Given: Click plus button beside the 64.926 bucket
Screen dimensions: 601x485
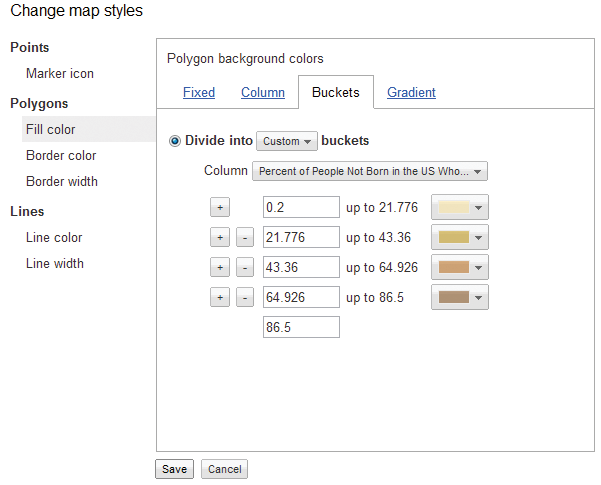Looking at the screenshot, I should [220, 297].
